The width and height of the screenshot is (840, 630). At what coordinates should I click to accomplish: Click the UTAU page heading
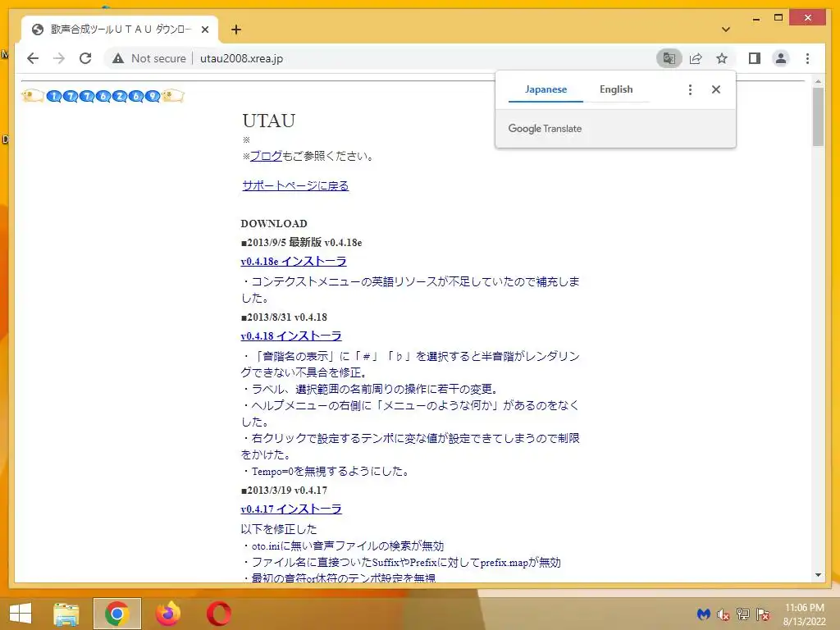[x=268, y=121]
